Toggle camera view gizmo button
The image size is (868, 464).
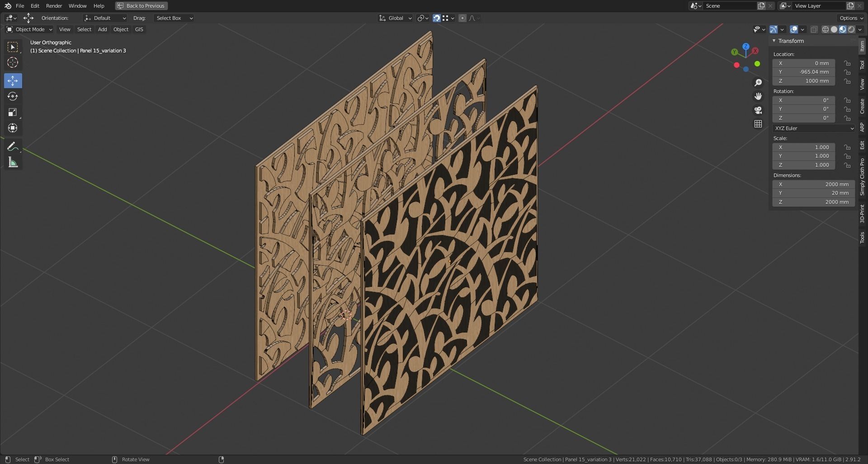point(758,110)
